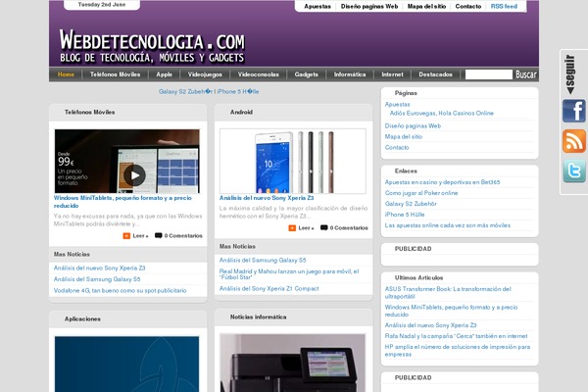Open the Facebook icon in the seguir sidebar
This screenshot has width=588, height=392.
(573, 111)
